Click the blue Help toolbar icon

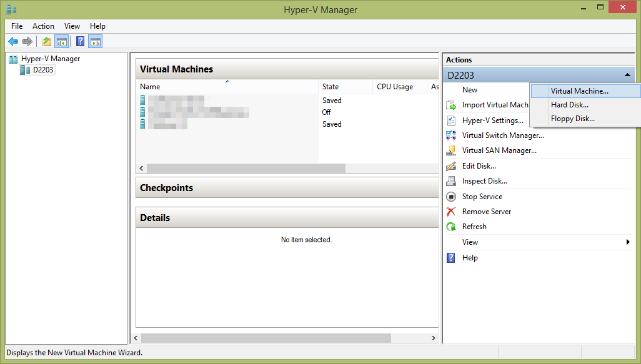(81, 41)
